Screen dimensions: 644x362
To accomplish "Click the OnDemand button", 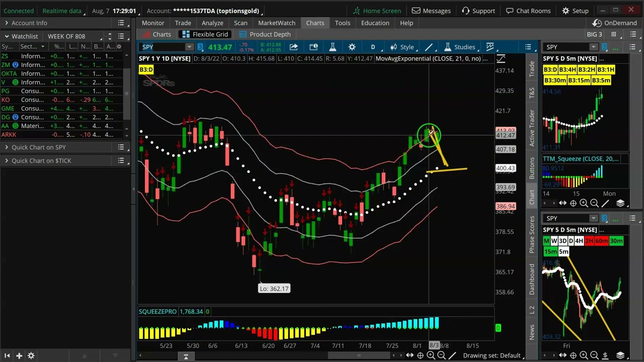I will (x=615, y=23).
